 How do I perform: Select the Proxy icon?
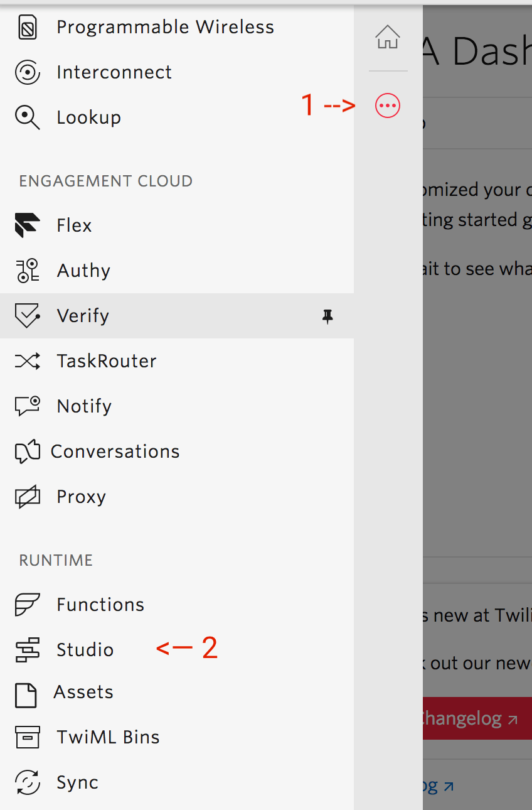point(28,496)
